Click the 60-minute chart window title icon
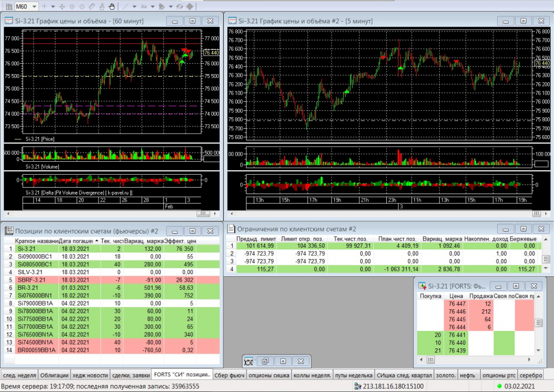554x392 pixels. pos(9,21)
